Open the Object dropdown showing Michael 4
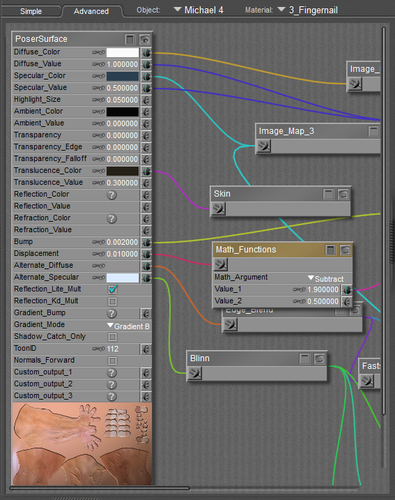The height and width of the screenshot is (500, 395). pos(199,10)
